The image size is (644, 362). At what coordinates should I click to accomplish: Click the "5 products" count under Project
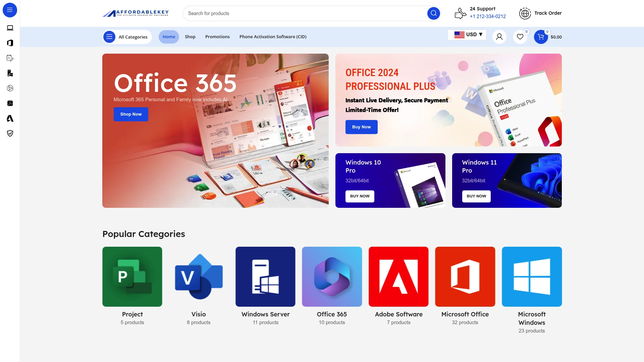pyautogui.click(x=132, y=322)
